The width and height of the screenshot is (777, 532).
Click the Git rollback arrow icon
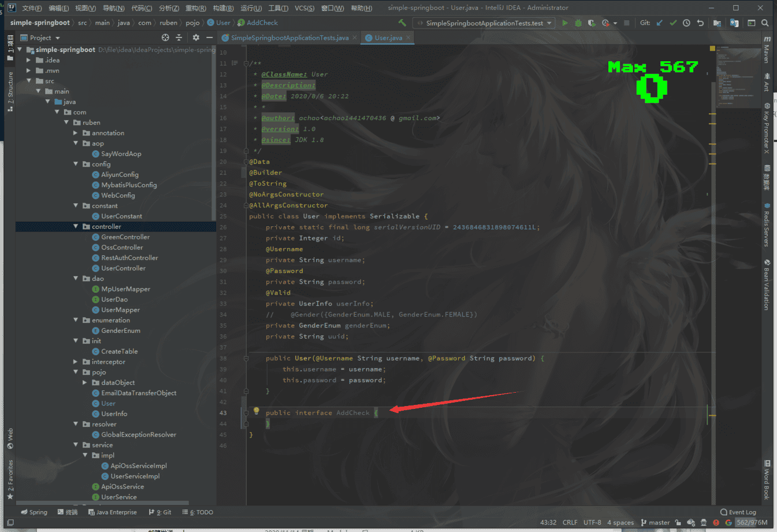click(x=700, y=23)
